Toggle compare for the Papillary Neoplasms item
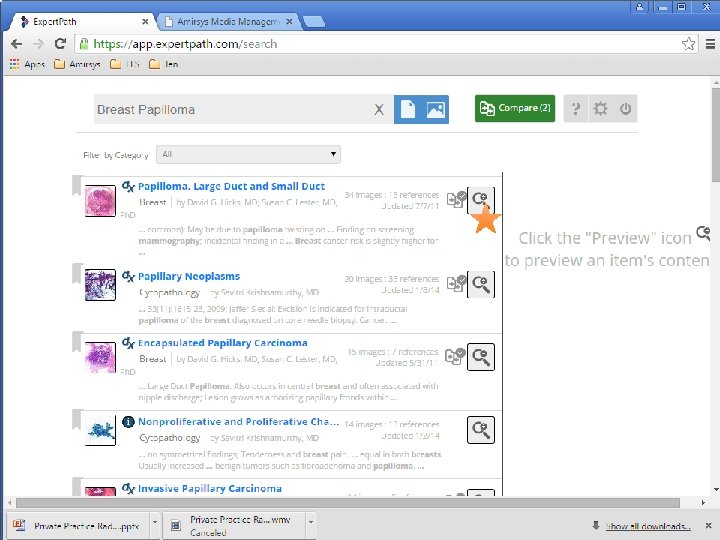Screen dimensions: 720x540 click(x=456, y=283)
